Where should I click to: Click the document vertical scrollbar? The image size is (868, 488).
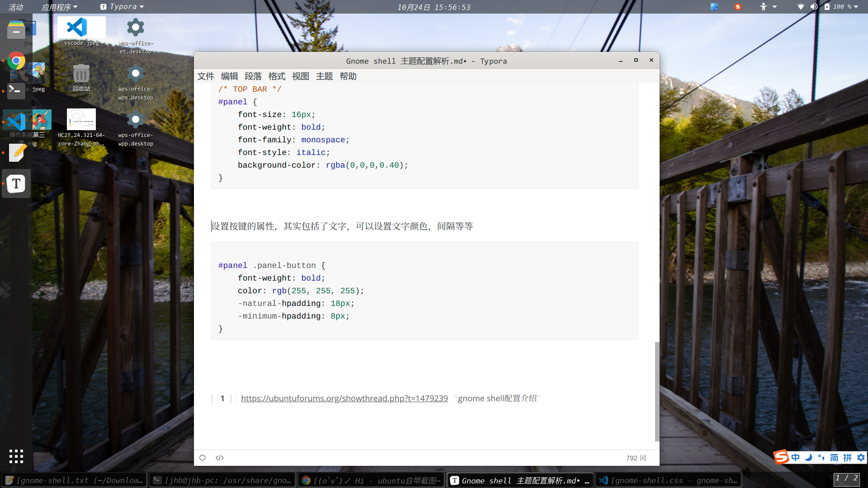(657, 391)
